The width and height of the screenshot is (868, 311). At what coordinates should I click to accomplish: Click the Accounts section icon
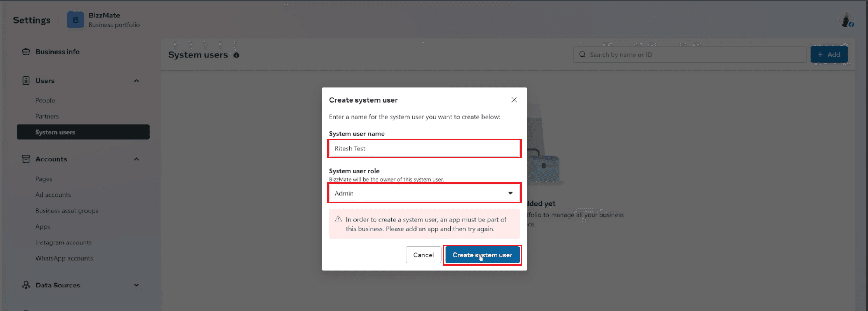[x=26, y=159]
